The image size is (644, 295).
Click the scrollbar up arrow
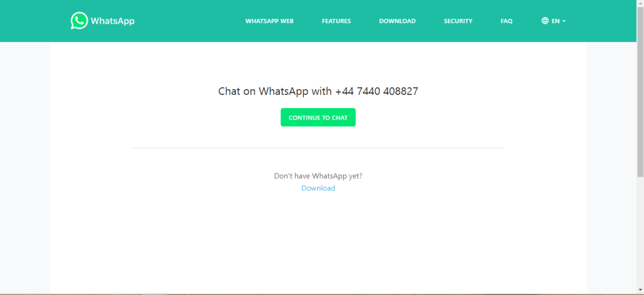click(640, 3)
